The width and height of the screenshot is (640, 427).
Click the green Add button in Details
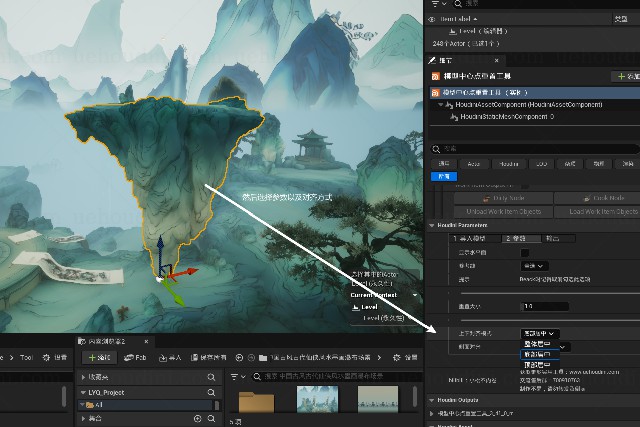click(x=625, y=76)
